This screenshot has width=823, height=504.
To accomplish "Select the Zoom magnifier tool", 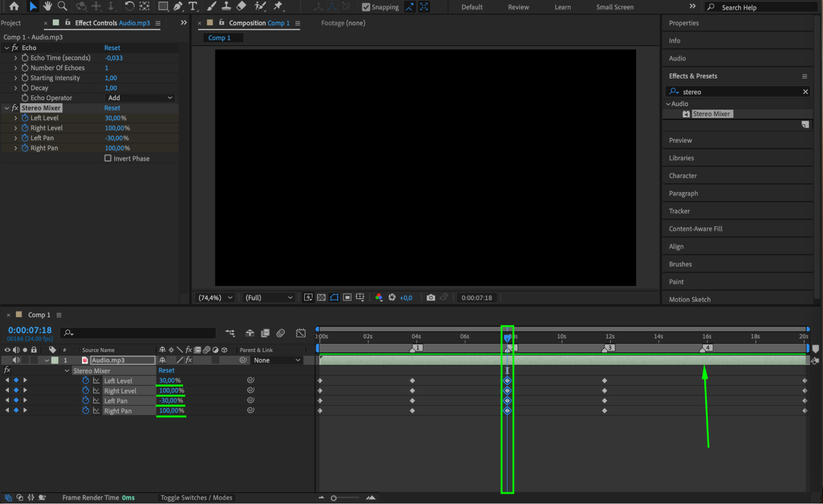I will point(62,6).
